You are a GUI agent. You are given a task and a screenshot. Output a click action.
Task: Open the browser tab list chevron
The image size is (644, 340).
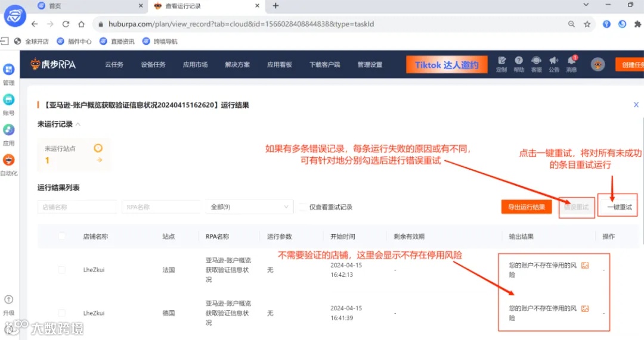click(586, 5)
